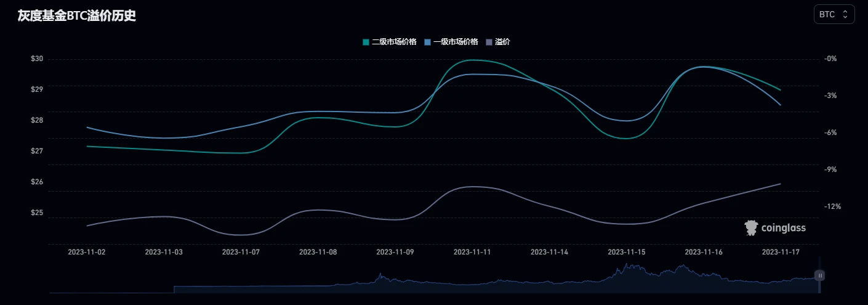Toggle 一级市场价格 series via legend label

tap(456, 42)
